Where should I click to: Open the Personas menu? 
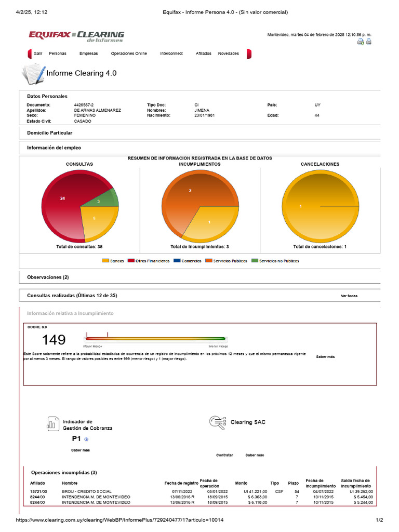pyautogui.click(x=58, y=54)
